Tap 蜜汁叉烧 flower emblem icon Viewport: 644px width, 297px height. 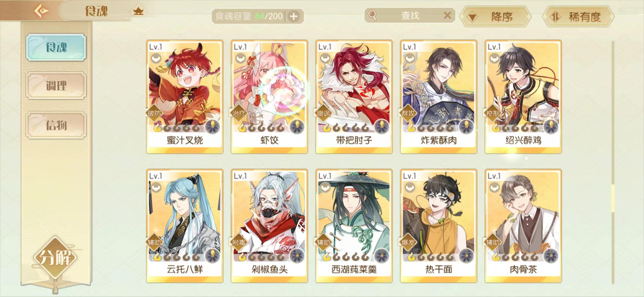click(x=212, y=127)
